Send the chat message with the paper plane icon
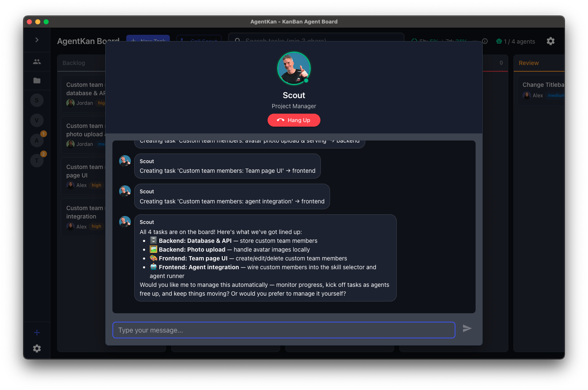588x390 pixels. point(467,329)
